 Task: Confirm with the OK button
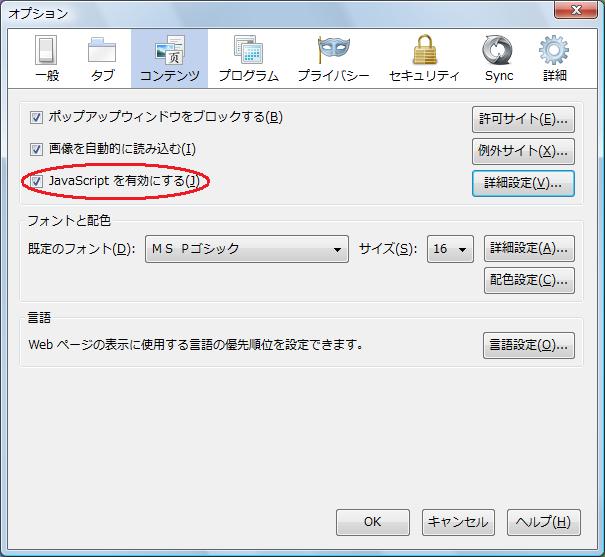(373, 522)
